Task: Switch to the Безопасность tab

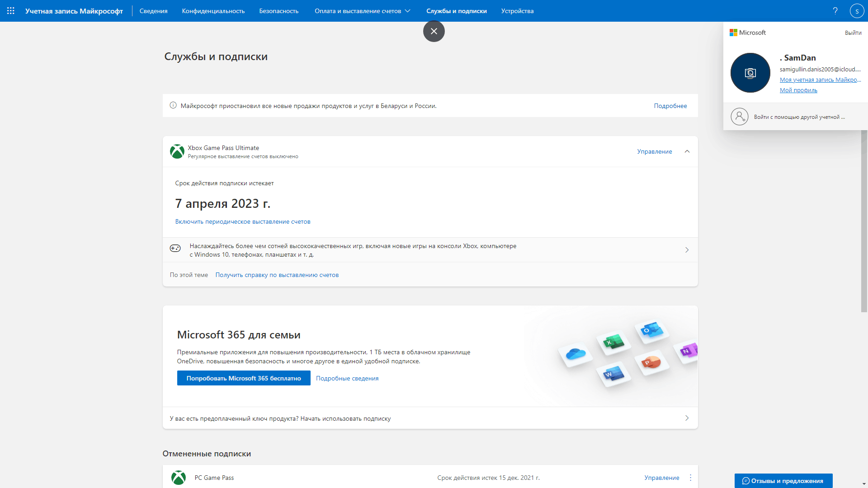Action: (x=279, y=11)
